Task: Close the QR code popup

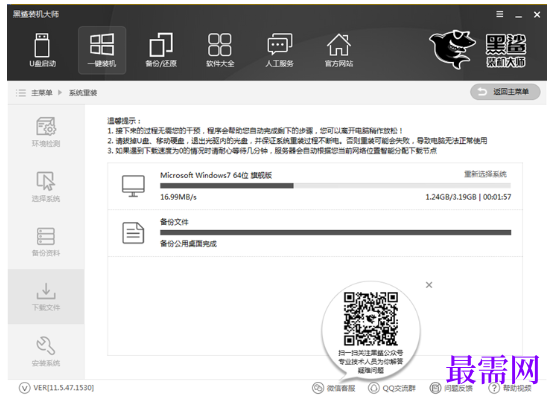Action: (429, 285)
